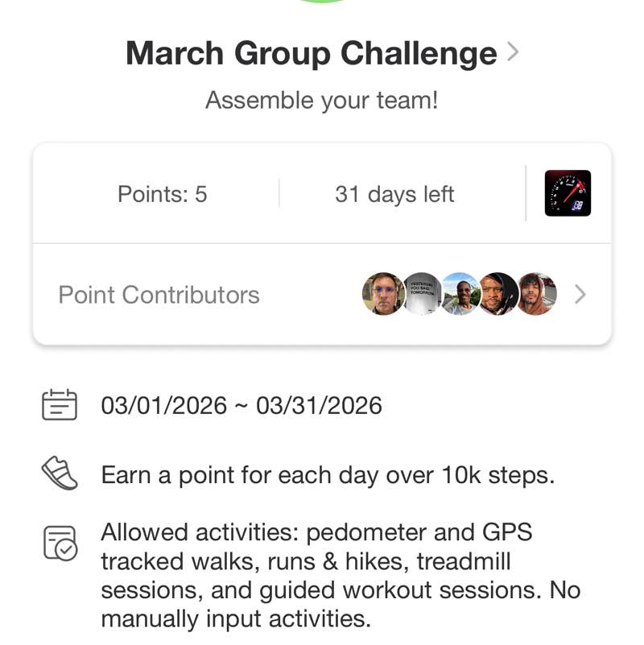The image size is (644, 645).
Task: Tap the first contributor avatar with glasses
Action: [382, 294]
